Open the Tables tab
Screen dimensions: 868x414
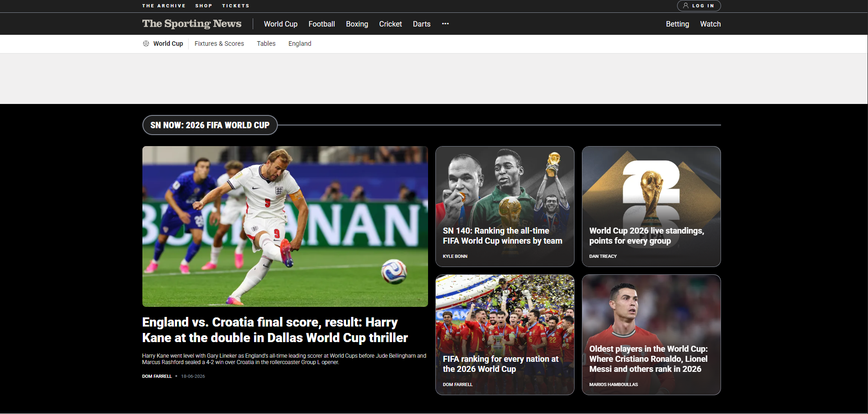(266, 44)
